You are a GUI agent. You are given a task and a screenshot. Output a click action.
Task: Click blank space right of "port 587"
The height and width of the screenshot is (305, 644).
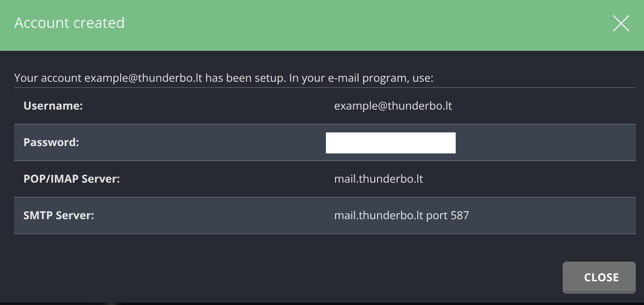(x=548, y=216)
